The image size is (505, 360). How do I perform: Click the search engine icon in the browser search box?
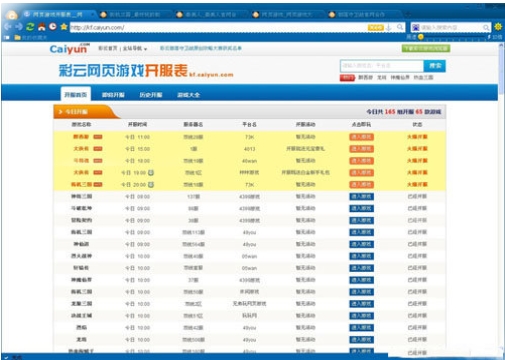[416, 27]
